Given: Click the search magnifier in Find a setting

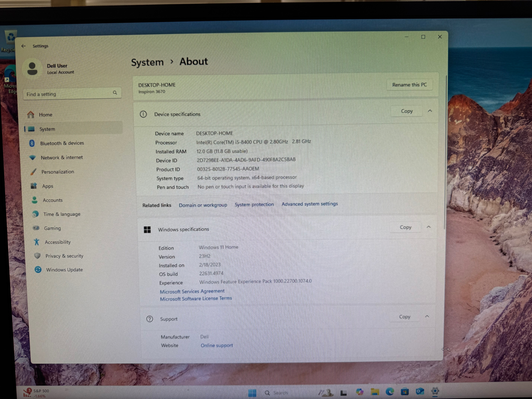Looking at the screenshot, I should point(115,93).
